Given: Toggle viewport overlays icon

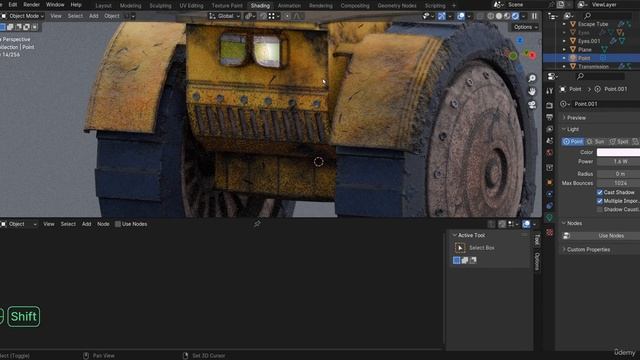Looking at the screenshot, I should pos(461,16).
